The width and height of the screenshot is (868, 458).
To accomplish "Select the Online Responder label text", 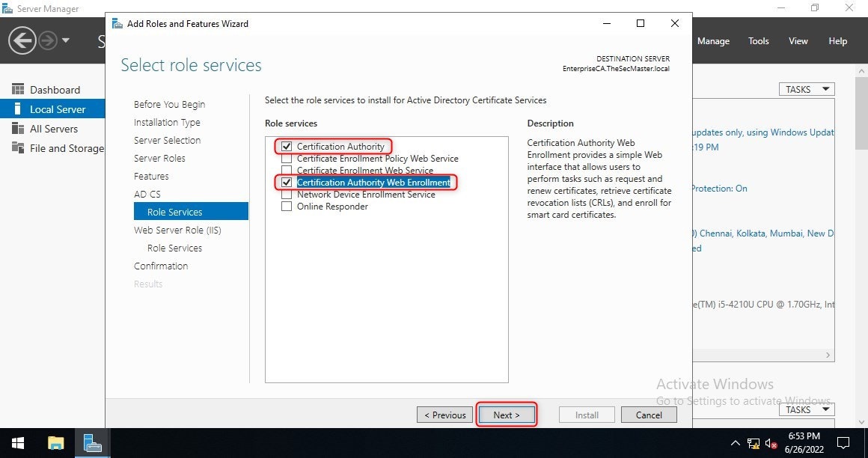I will (x=332, y=206).
